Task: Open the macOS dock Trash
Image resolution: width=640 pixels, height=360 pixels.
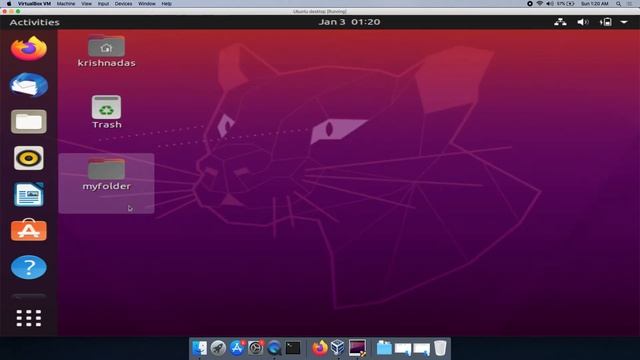Action: (x=440, y=348)
